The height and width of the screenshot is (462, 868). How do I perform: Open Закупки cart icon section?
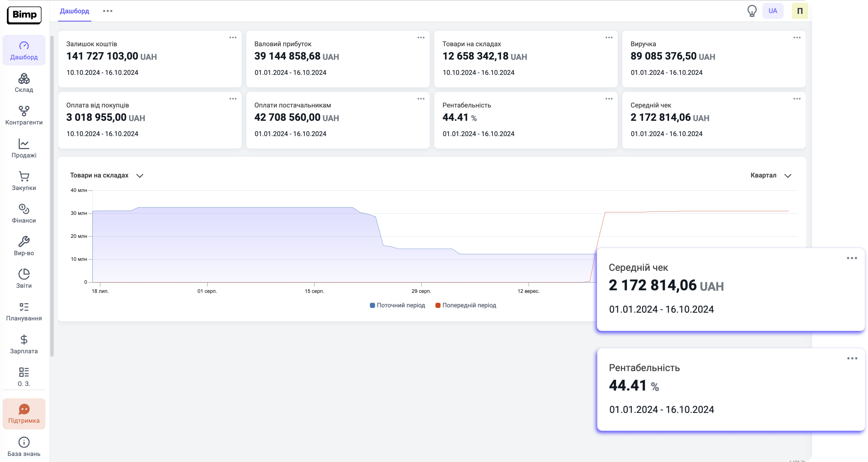[24, 181]
